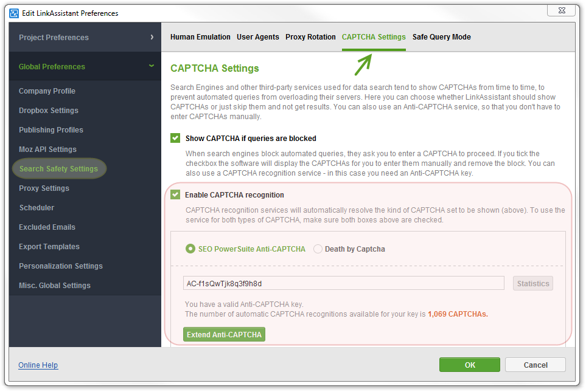Screen dimensions: 586x392
Task: Close the Preferences dialog window
Action: click(x=561, y=10)
